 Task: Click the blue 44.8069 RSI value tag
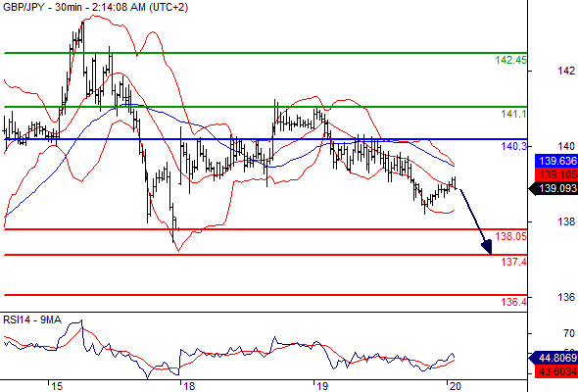pos(554,358)
